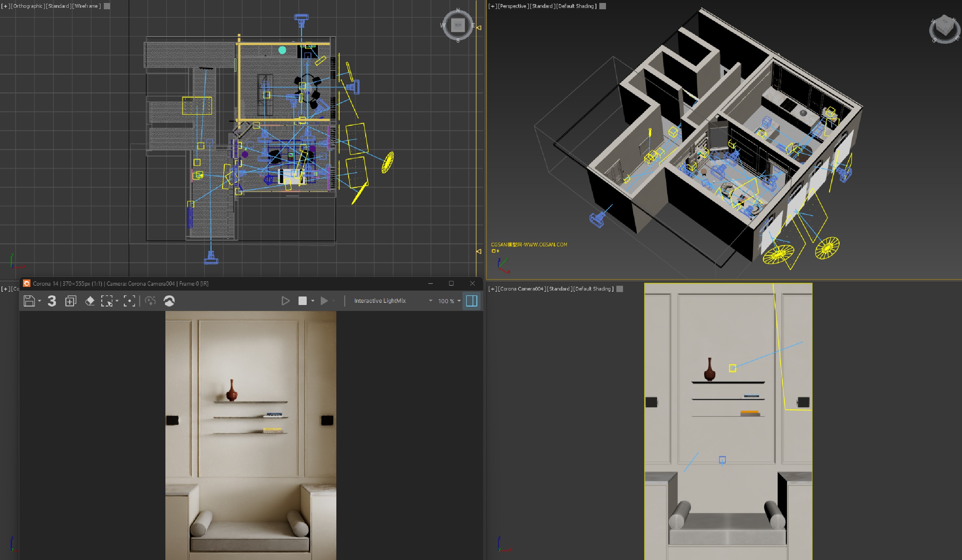This screenshot has height=560, width=962.
Task: Open [Default Shading] menu in Perspective viewport
Action: (576, 6)
